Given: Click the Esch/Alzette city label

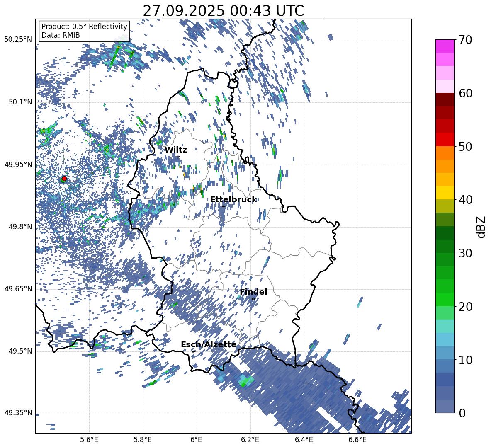Looking at the screenshot, I should click(x=209, y=344).
